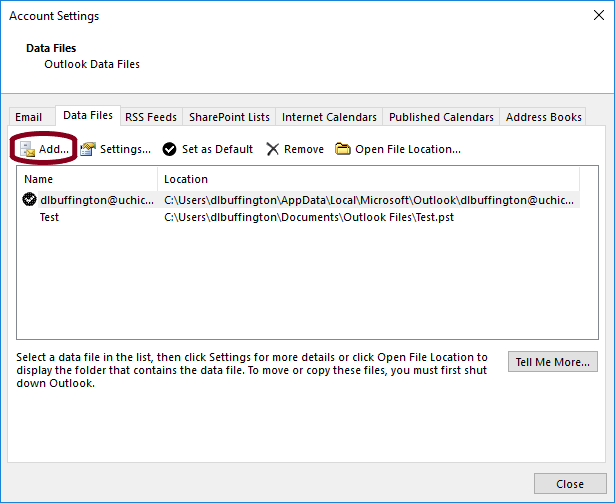Close the Account Settings dialog with X
This screenshot has height=503, width=615.
tap(599, 15)
